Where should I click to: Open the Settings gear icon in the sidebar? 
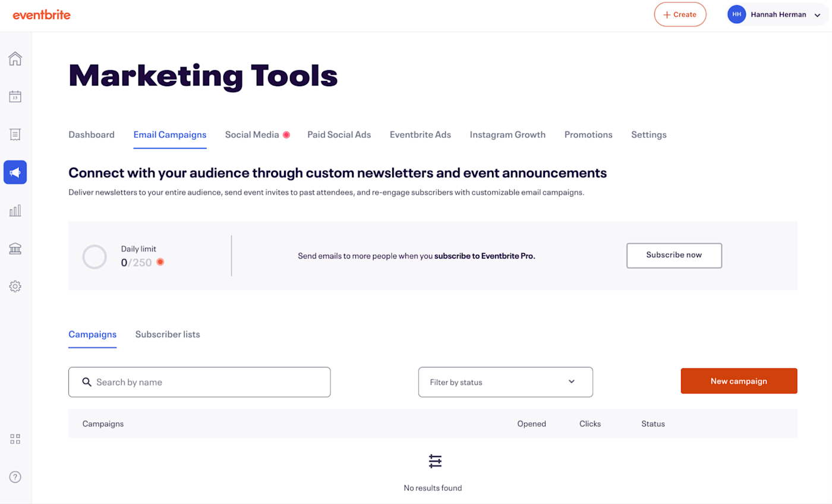point(15,286)
